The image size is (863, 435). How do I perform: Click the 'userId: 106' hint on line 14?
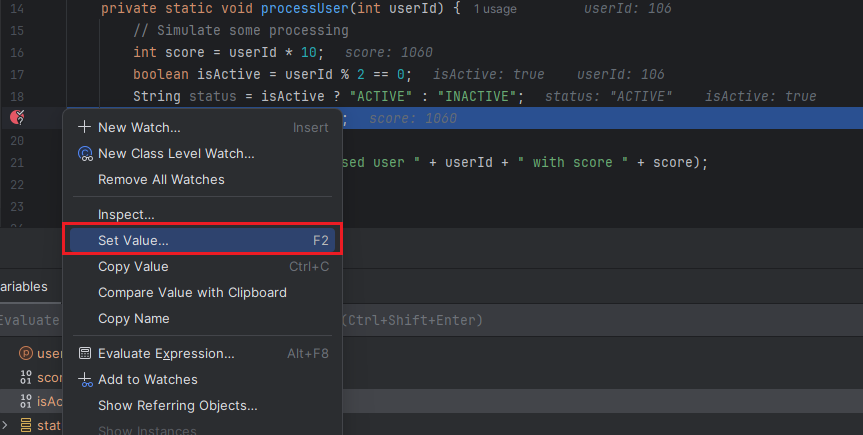(627, 8)
